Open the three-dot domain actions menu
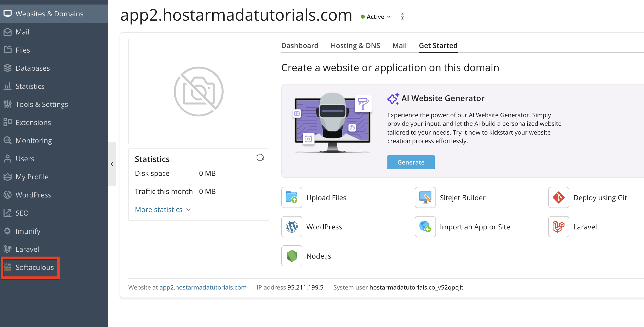This screenshot has height=327, width=644. [x=403, y=17]
